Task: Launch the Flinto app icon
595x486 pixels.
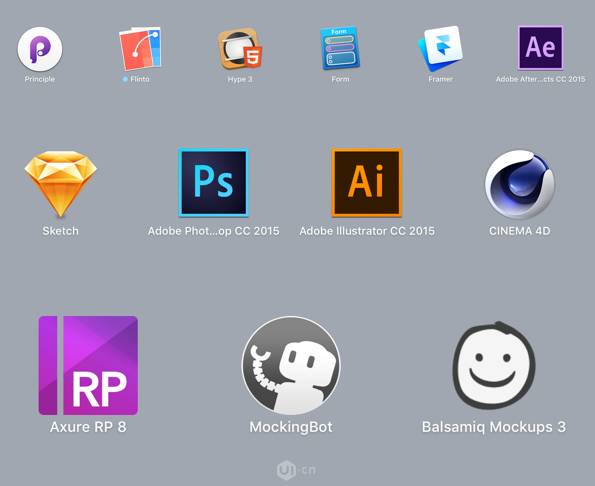Action: click(x=140, y=48)
